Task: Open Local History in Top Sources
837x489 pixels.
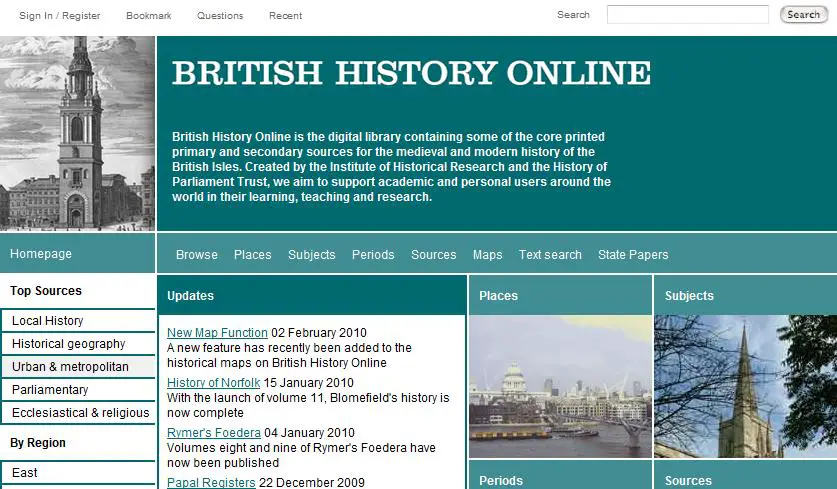Action: tap(48, 321)
